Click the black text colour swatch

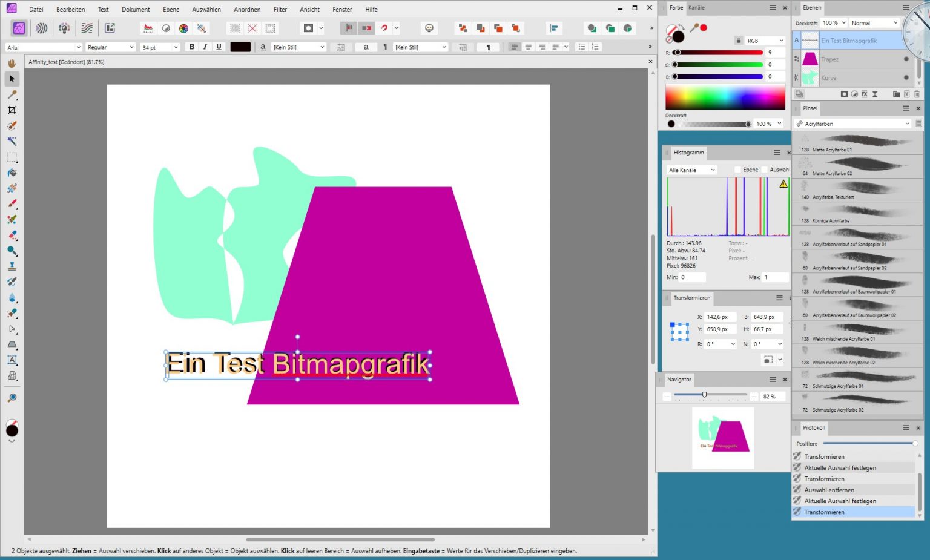240,47
